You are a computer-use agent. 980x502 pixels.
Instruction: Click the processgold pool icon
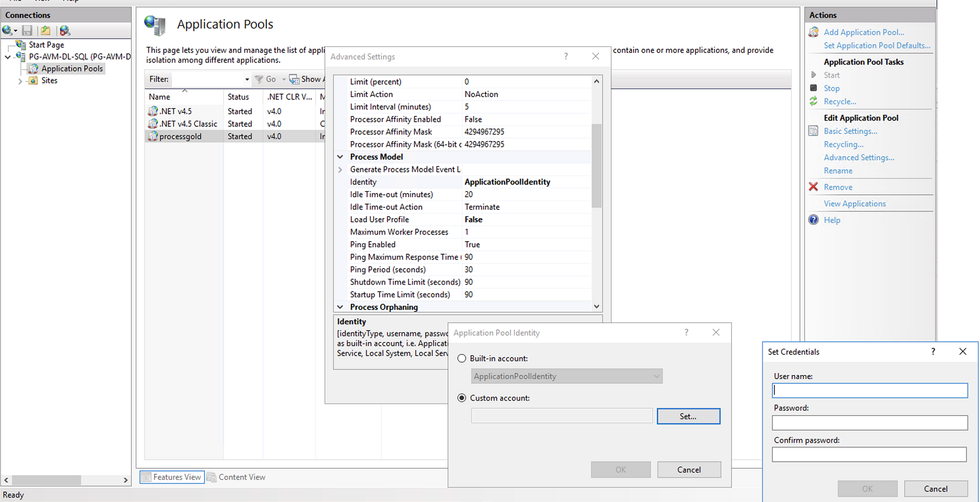click(x=153, y=136)
